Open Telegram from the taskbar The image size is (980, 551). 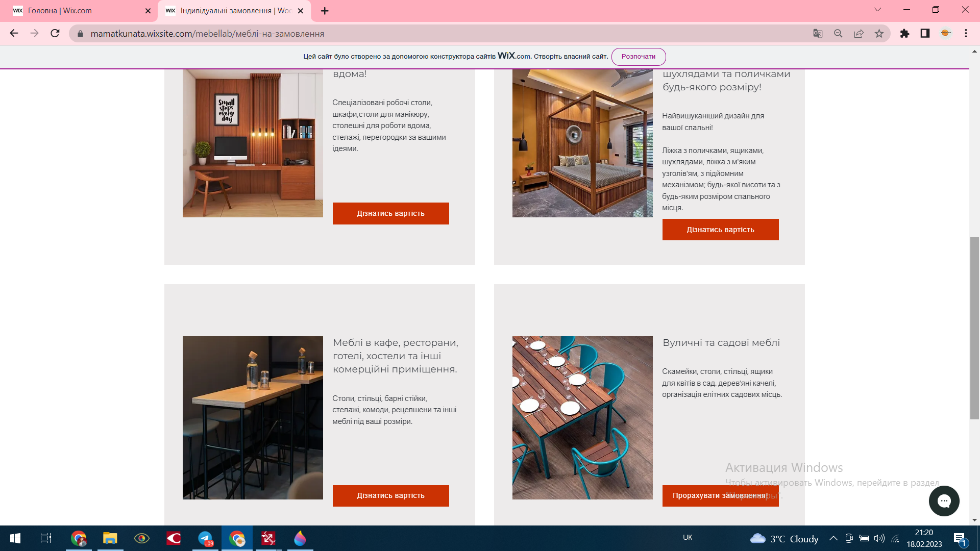coord(205,538)
